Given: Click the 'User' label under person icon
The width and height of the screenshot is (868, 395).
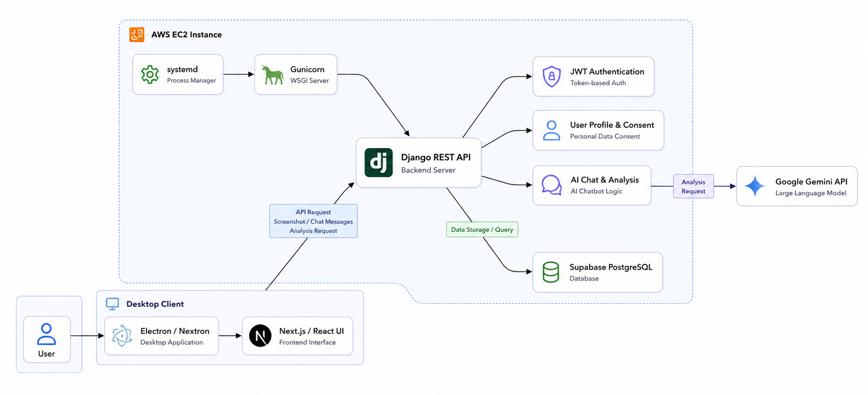Looking at the screenshot, I should (47, 354).
